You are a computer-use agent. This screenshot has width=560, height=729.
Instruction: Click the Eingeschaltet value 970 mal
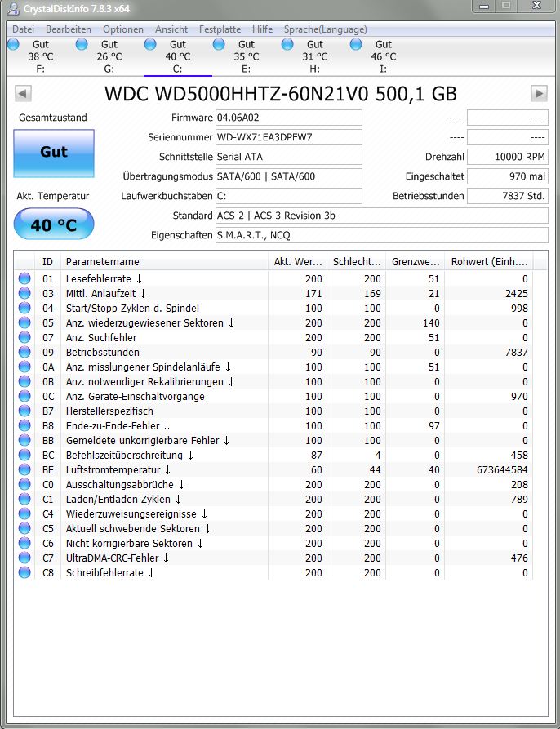coord(508,176)
